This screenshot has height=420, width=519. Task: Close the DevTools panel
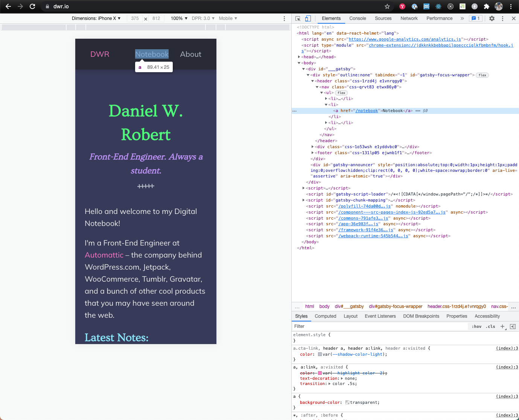coord(513,18)
